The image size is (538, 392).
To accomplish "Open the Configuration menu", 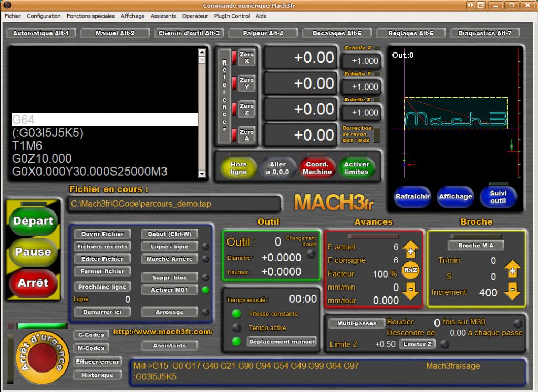I will (x=44, y=16).
